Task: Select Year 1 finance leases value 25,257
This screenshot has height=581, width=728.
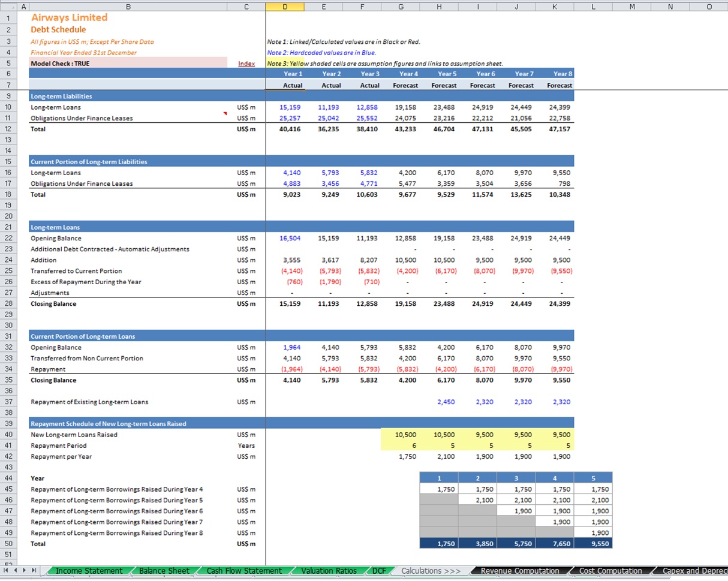Action: point(290,118)
